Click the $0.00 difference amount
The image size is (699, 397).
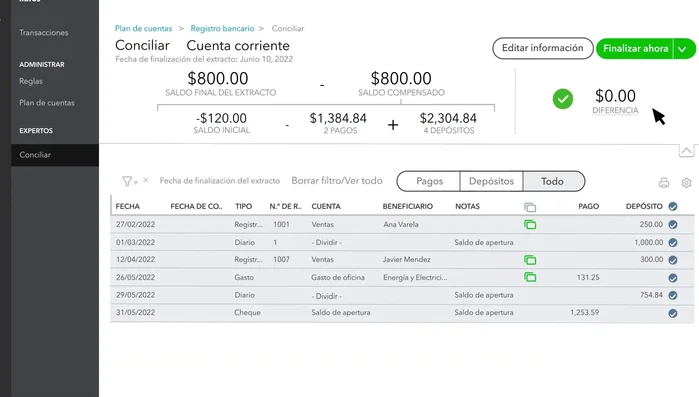(x=615, y=96)
